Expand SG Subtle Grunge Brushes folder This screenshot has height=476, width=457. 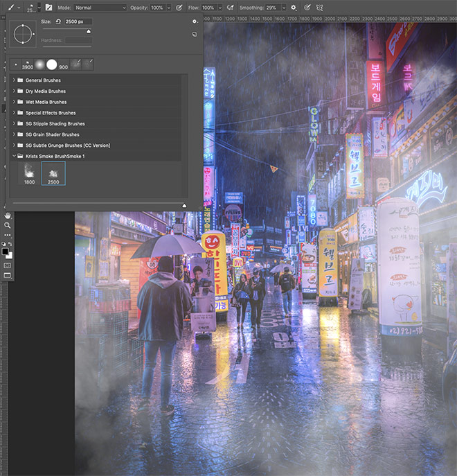click(x=14, y=145)
